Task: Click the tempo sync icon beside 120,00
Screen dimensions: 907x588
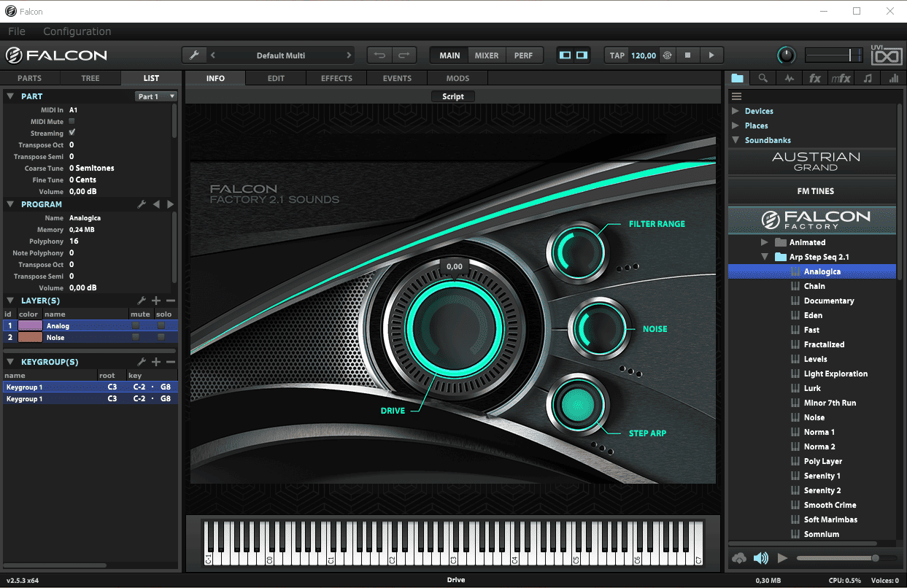Action: 667,55
